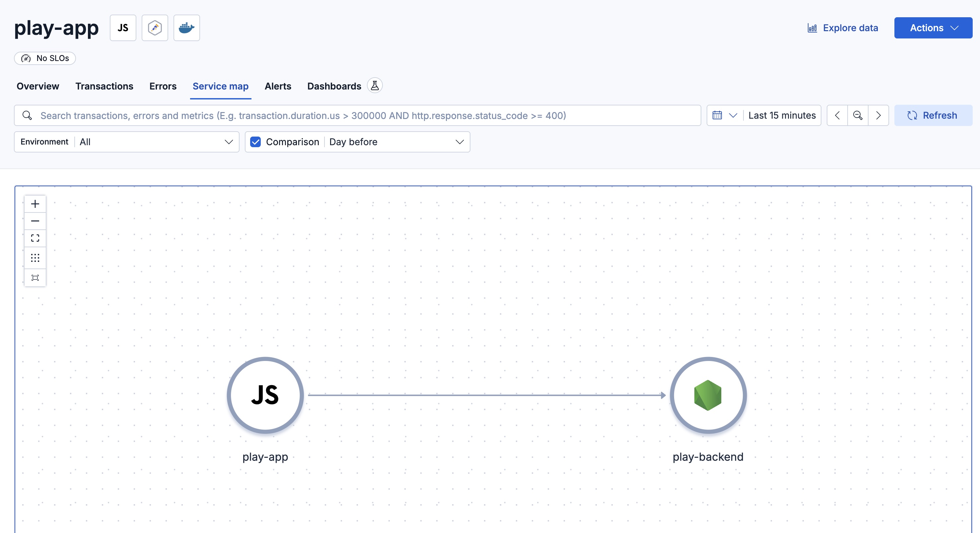This screenshot has width=980, height=533.
Task: Click the OpenTelemetry hexagon badge icon
Action: pyautogui.click(x=155, y=28)
